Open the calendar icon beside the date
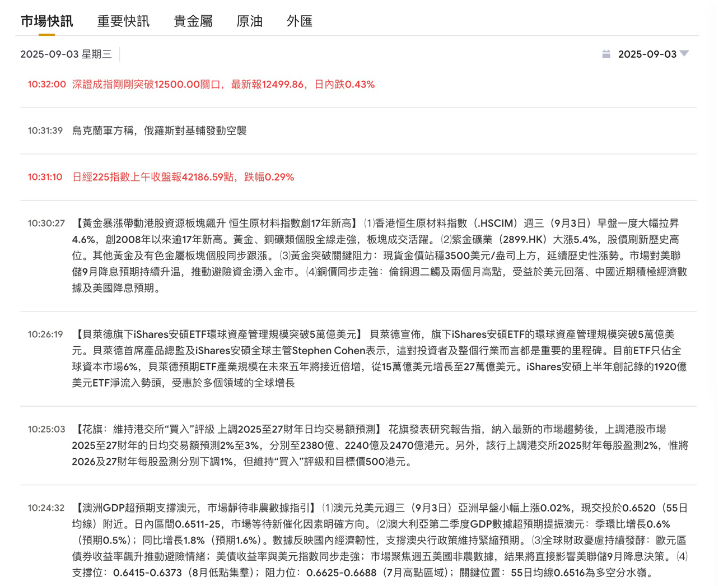This screenshot has height=586, width=728. [606, 54]
